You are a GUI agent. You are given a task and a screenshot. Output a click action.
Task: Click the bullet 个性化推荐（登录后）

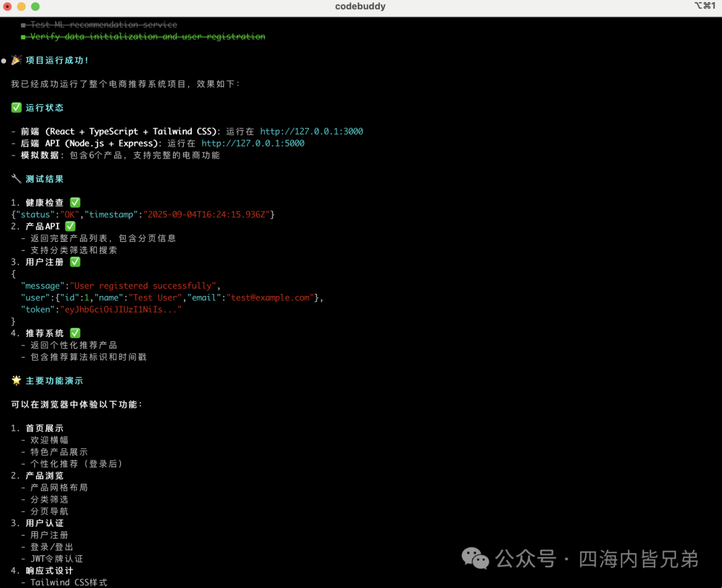coord(72,464)
